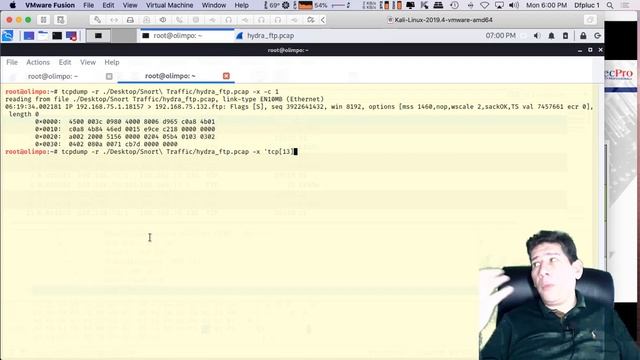Screen dimensions: 640x360
Task: Open the terminal File menu
Action: [x=12, y=62]
